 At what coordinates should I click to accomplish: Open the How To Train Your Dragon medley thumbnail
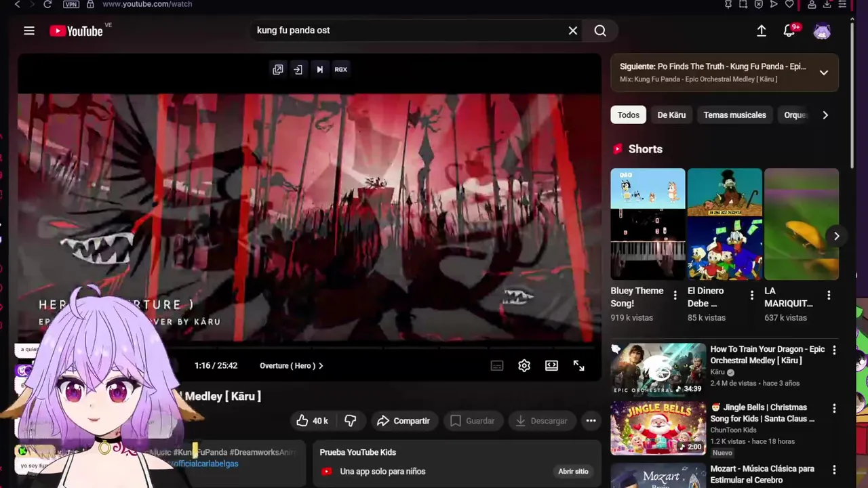(x=658, y=369)
